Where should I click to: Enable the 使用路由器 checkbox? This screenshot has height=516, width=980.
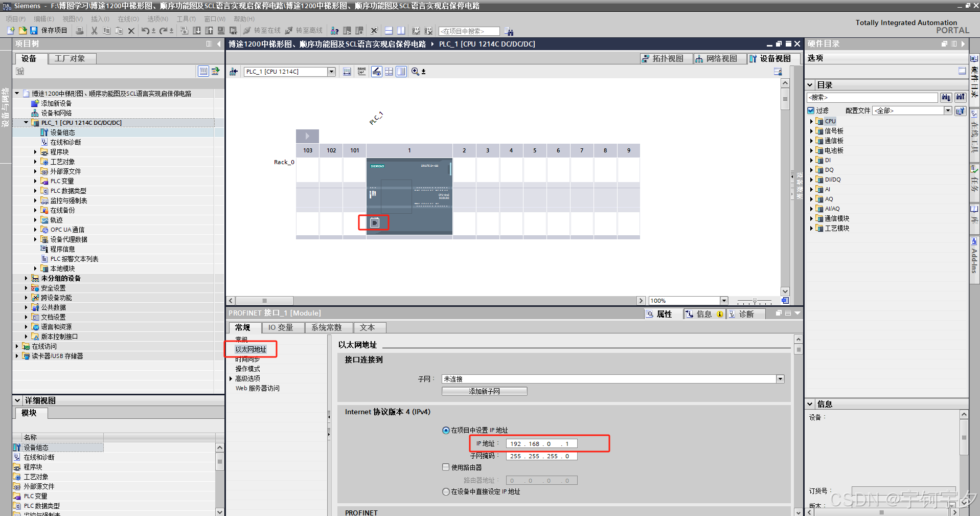446,467
